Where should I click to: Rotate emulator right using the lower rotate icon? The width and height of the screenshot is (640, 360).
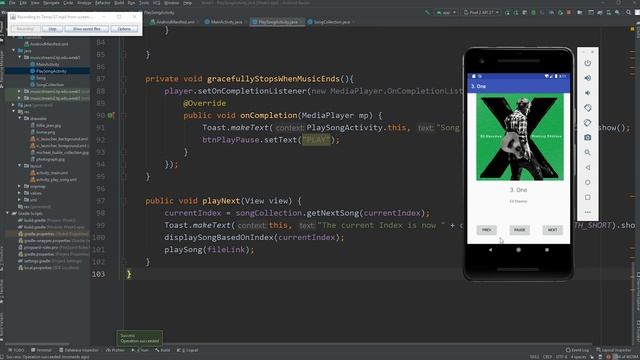[x=587, y=122]
